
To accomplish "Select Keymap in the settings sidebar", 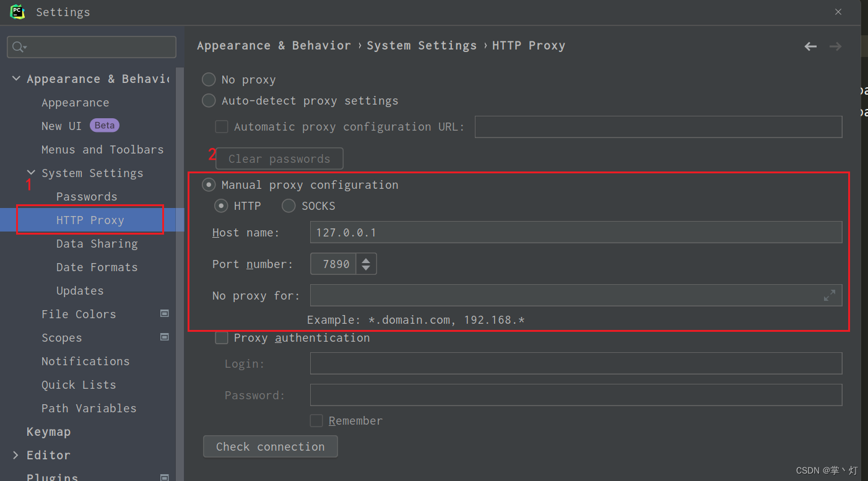I will coord(48,431).
